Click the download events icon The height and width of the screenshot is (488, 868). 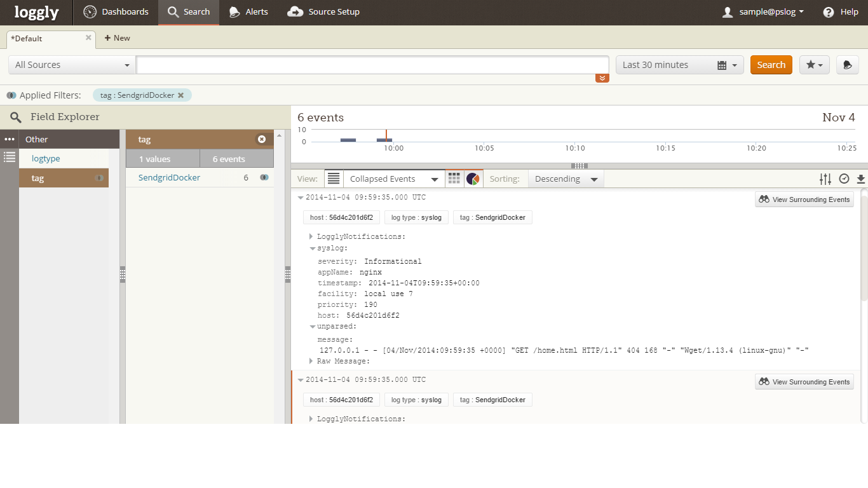tap(861, 179)
